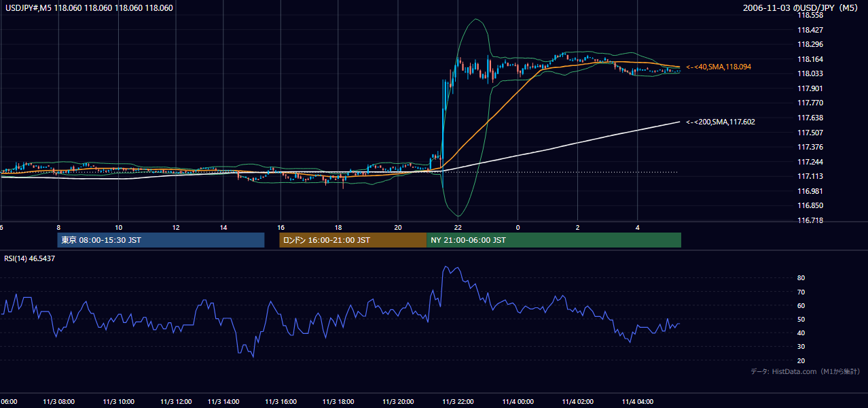Click hour label 12 under price chart
This screenshot has height=408, width=868.
(176, 227)
